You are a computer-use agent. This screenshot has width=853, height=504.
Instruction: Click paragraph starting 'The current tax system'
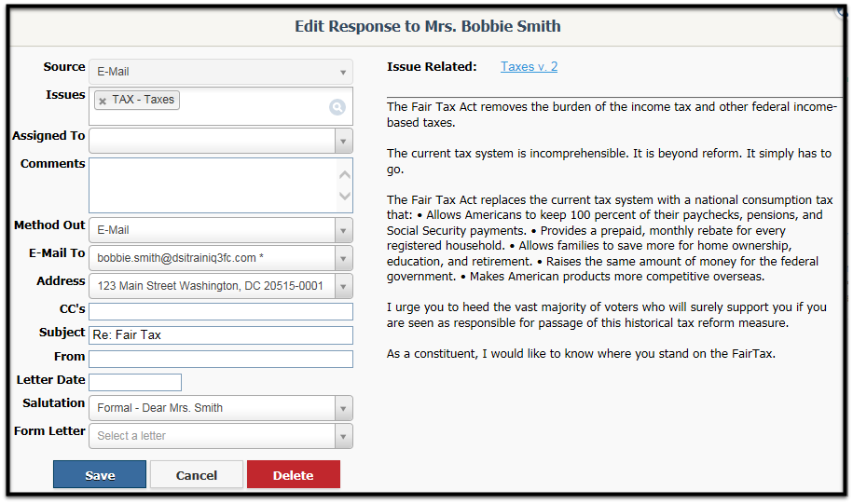610,161
